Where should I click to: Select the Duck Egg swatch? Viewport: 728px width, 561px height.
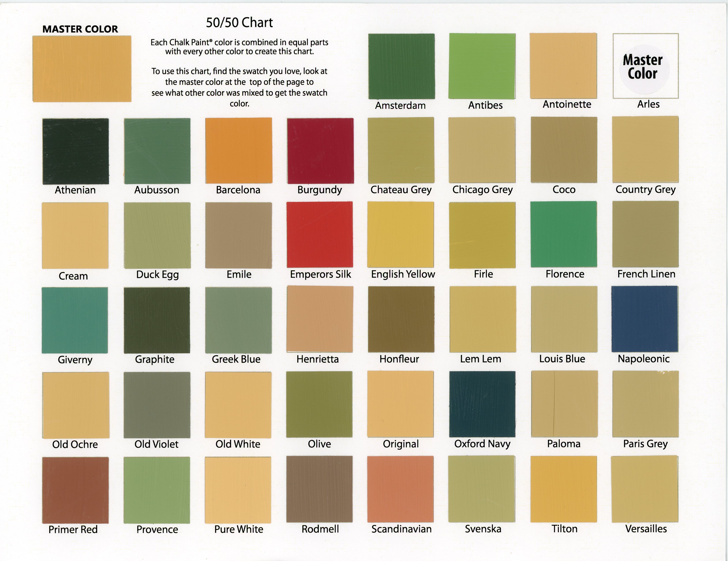[157, 235]
